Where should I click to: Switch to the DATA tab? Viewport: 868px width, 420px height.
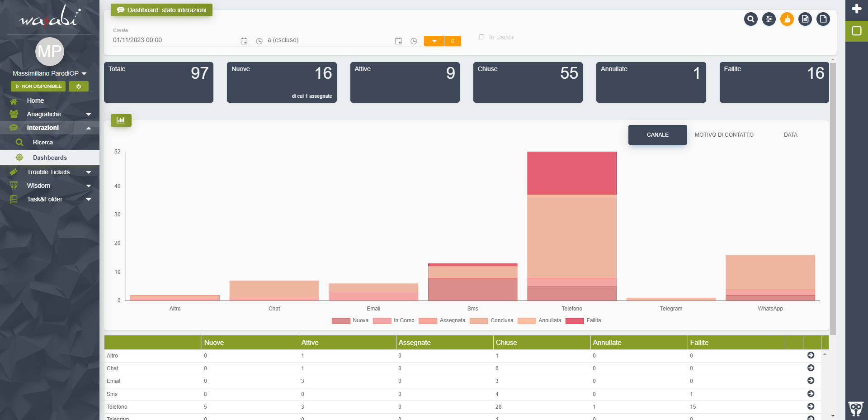pyautogui.click(x=790, y=135)
